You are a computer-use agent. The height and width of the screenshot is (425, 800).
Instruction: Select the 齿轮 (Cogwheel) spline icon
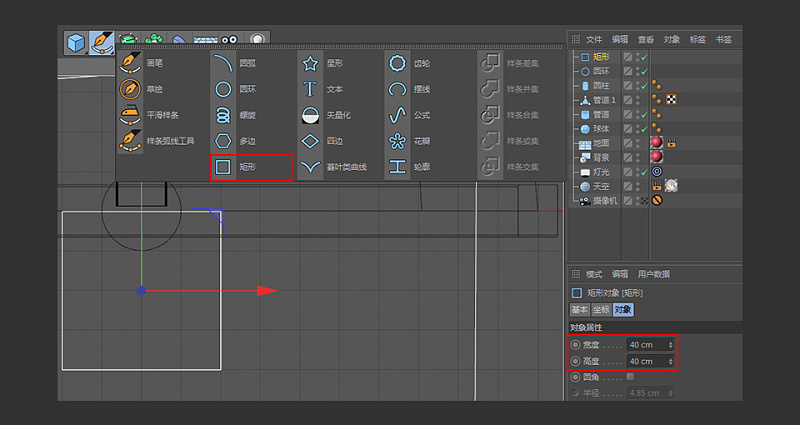pyautogui.click(x=398, y=63)
